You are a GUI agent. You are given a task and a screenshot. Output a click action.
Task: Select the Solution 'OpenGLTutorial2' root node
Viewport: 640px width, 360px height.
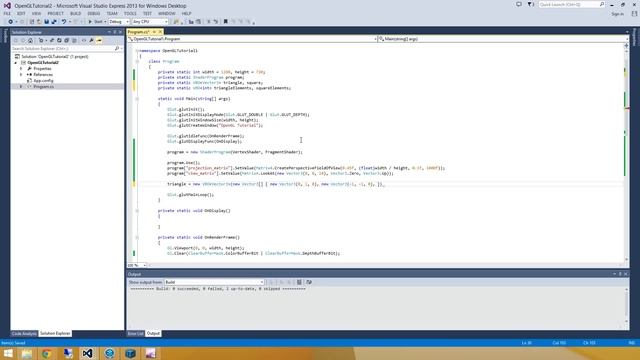[55, 57]
